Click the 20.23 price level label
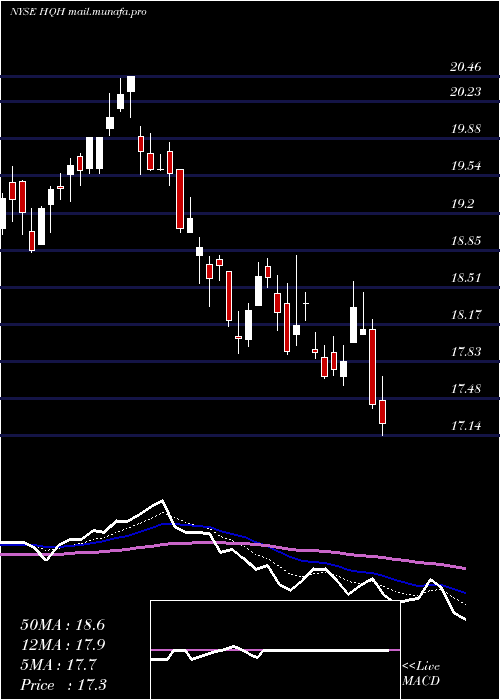The width and height of the screenshot is (500, 700). [x=466, y=92]
